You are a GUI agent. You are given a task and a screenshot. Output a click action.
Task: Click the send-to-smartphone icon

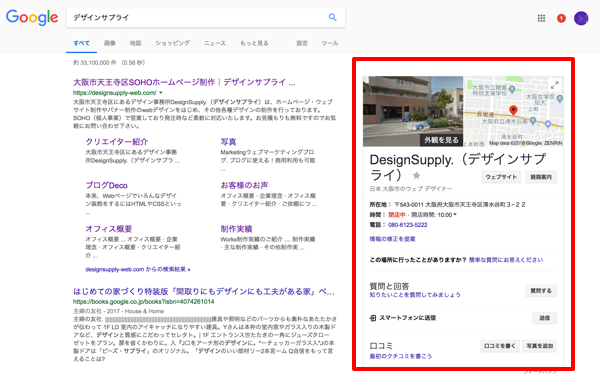click(x=373, y=318)
